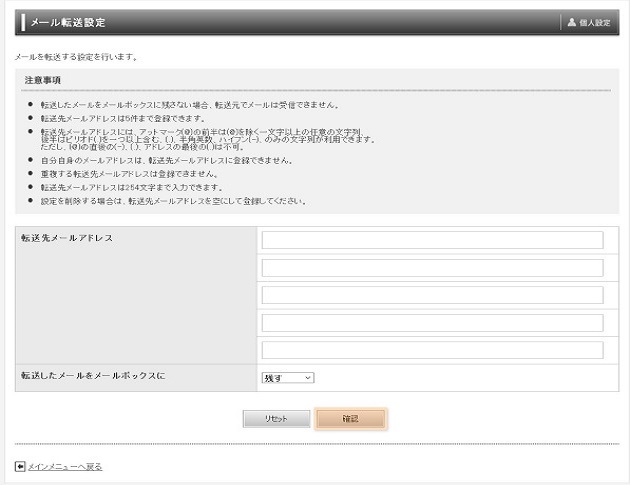The height and width of the screenshot is (485, 630).
Task: Click note 設定を削除する場合は…
Action: (173, 201)
